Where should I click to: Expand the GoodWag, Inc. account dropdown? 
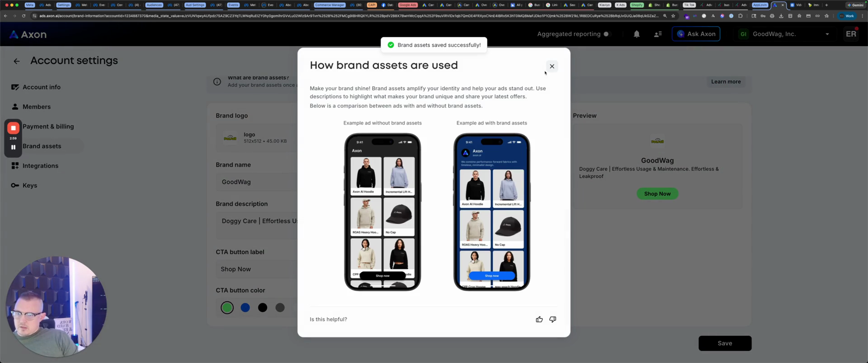point(785,34)
